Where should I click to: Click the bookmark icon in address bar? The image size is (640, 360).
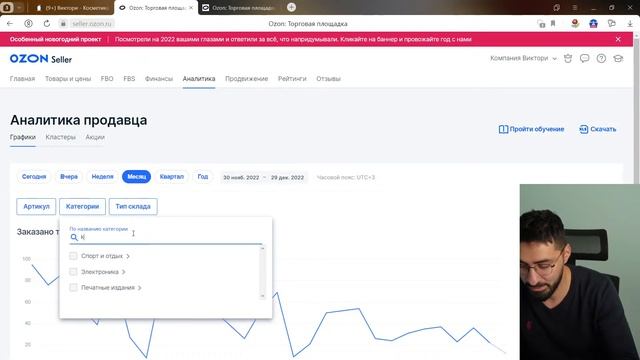click(553, 24)
